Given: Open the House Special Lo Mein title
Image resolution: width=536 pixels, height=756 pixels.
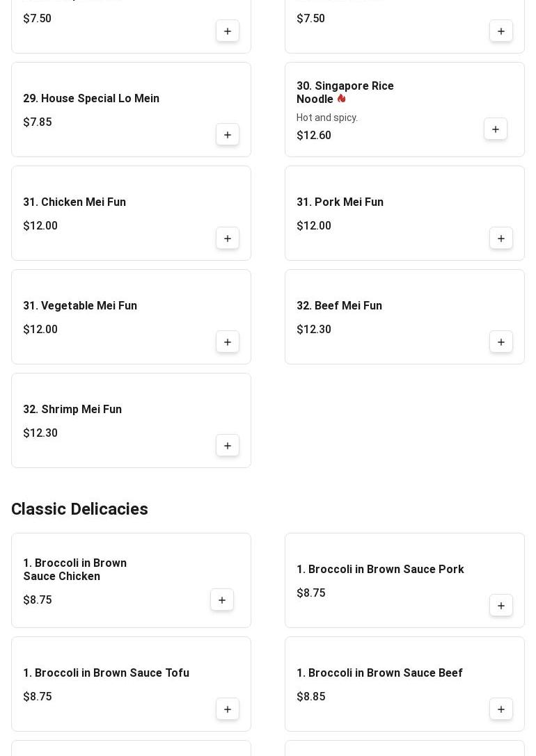Looking at the screenshot, I should point(91,98).
